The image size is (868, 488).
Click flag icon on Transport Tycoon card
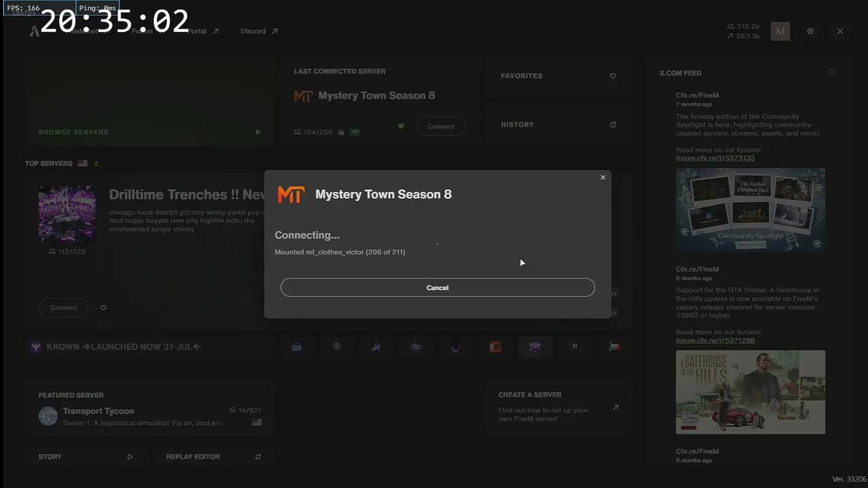tap(257, 422)
